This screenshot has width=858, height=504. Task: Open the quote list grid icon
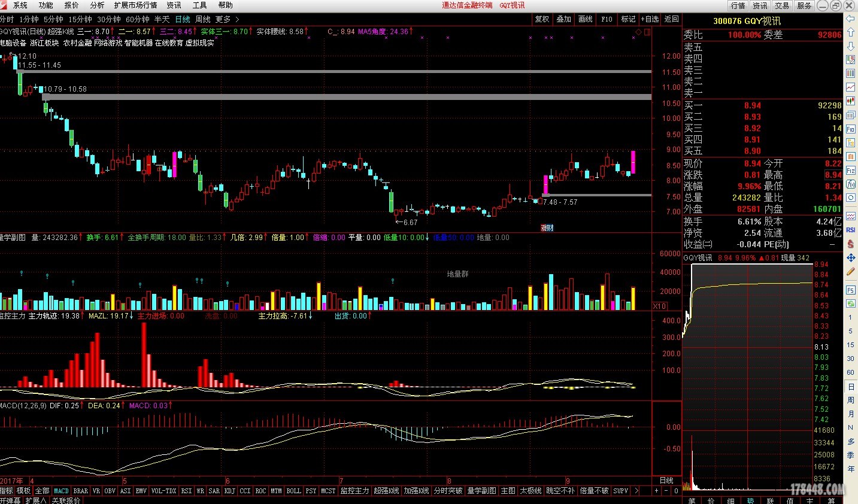(x=850, y=73)
